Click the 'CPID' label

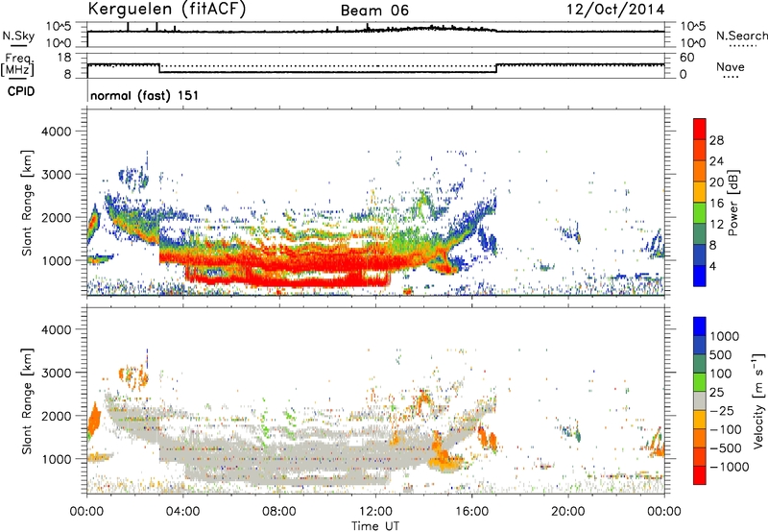tap(21, 91)
